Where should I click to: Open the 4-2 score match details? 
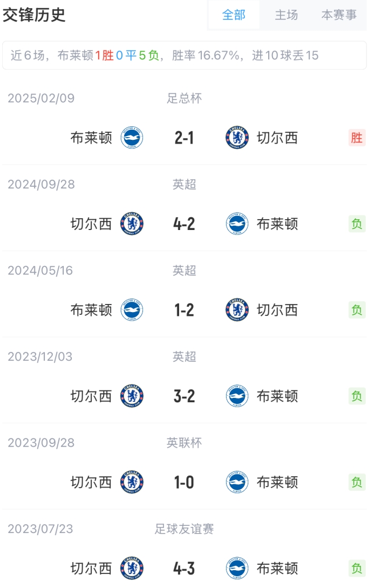click(x=184, y=224)
